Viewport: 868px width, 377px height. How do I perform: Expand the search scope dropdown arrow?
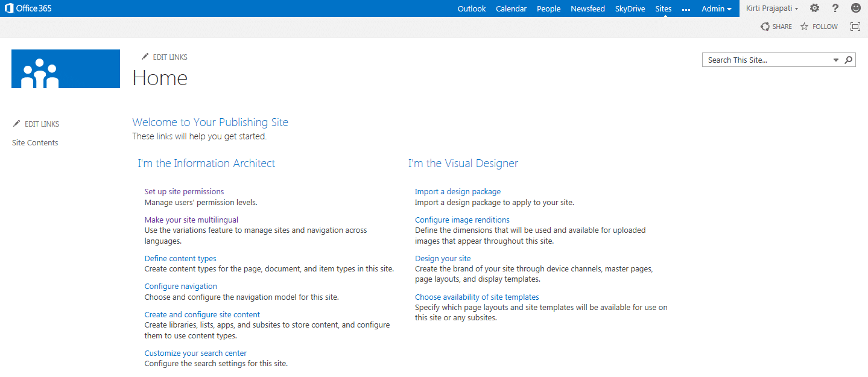836,60
